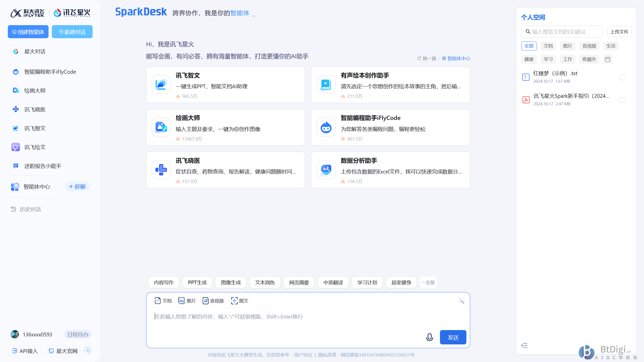Select the 图片 filter tab
Image resolution: width=644 pixels, height=362 pixels.
pos(568,46)
